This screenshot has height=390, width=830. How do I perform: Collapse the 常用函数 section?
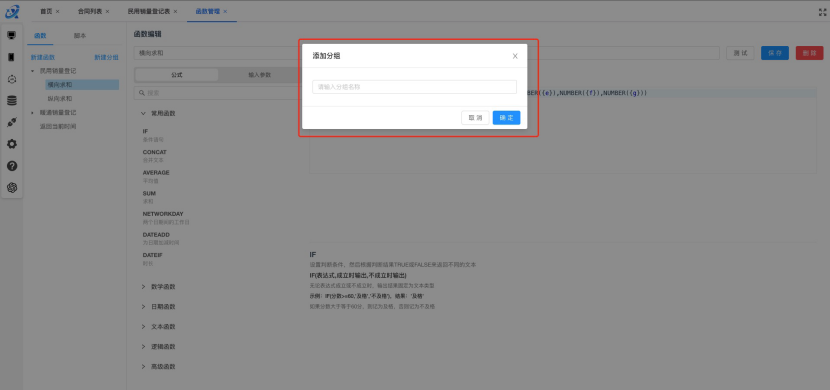pos(143,113)
